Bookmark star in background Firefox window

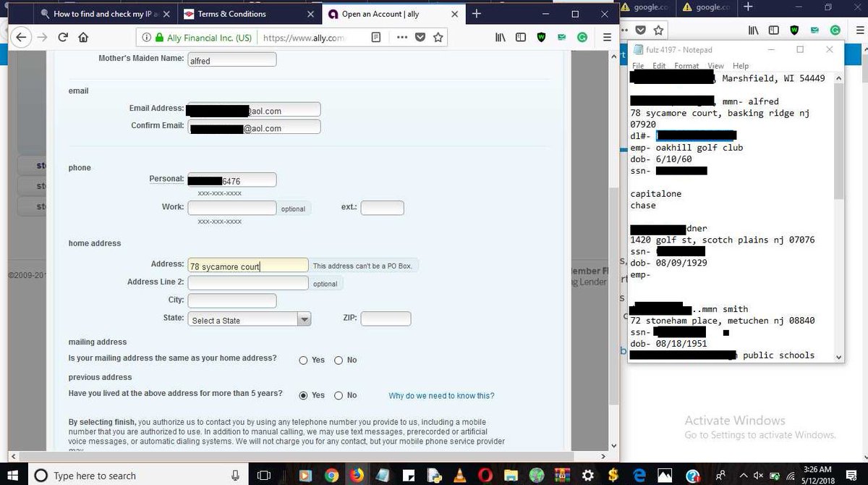click(x=658, y=30)
